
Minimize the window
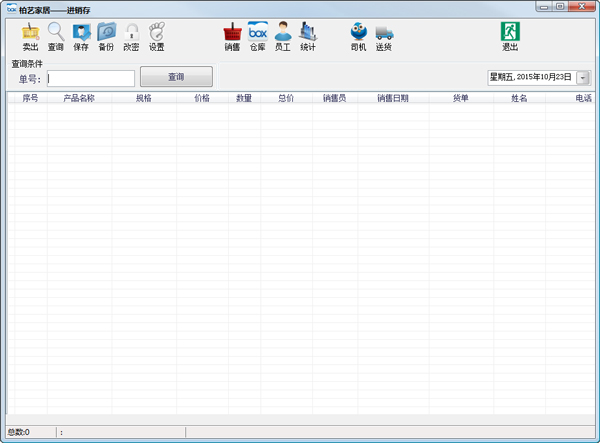coord(544,7)
